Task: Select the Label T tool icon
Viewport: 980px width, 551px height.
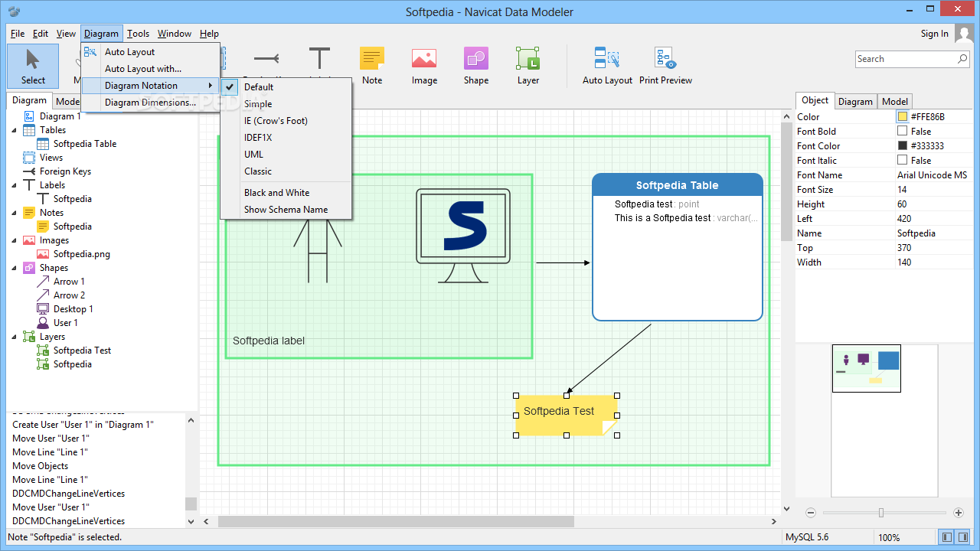Action: coord(319,59)
